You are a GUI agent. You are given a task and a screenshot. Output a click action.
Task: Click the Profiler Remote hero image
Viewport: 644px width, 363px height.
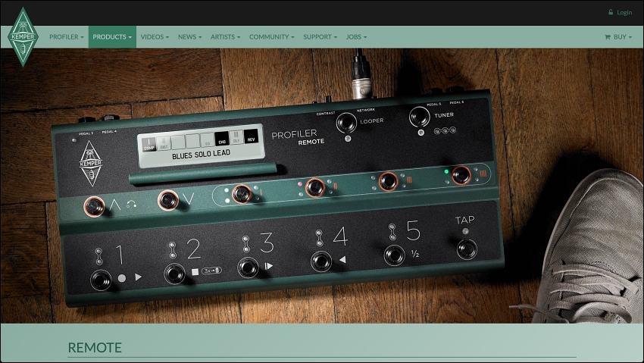(x=322, y=186)
